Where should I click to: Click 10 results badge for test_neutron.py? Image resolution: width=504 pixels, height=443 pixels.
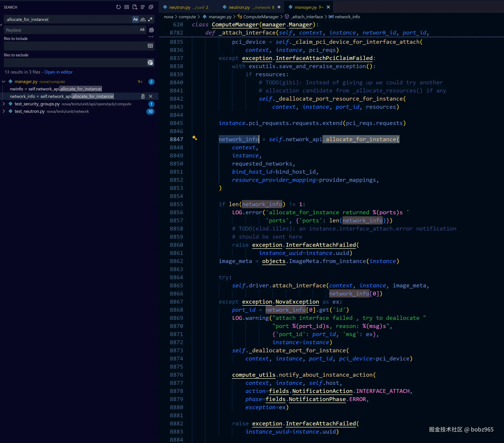[150, 111]
